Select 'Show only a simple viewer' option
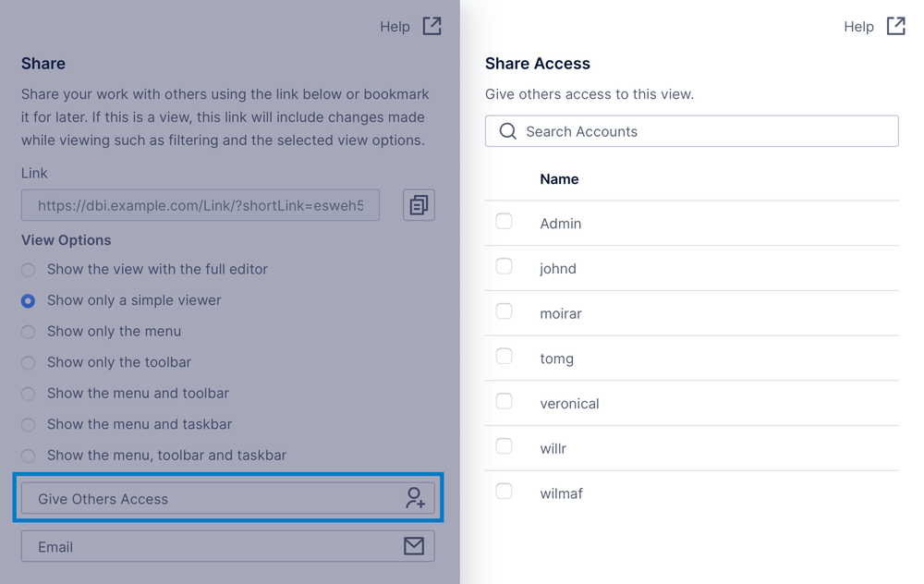This screenshot has width=924, height=584. point(29,300)
